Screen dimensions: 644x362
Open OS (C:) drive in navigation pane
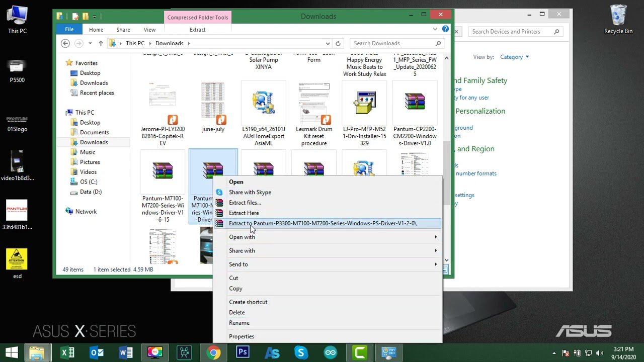point(89,182)
